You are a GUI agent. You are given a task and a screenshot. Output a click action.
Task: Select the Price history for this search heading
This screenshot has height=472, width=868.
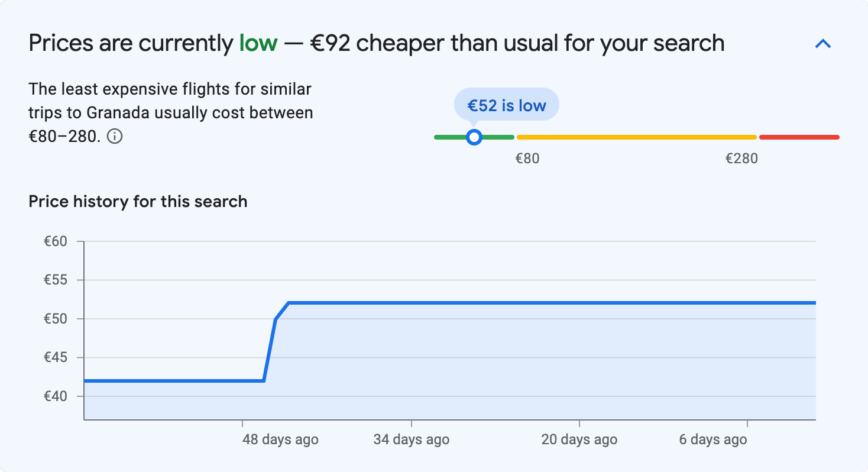click(x=138, y=201)
